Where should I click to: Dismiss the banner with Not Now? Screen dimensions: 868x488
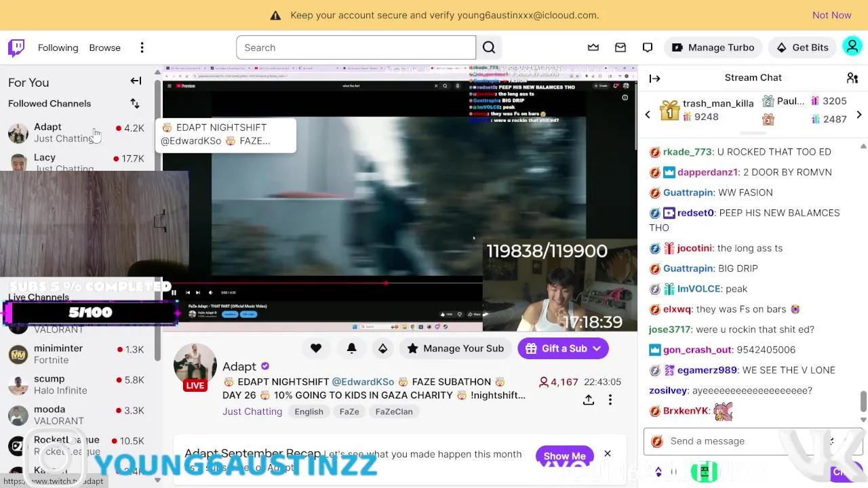[x=831, y=15]
